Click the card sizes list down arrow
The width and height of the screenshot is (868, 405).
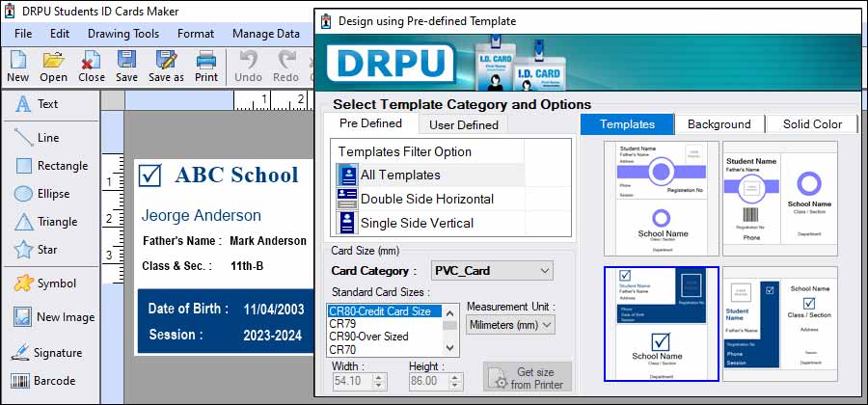(450, 348)
